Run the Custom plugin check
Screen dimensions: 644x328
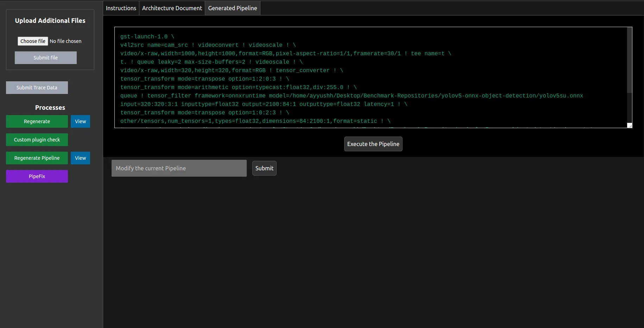point(37,140)
